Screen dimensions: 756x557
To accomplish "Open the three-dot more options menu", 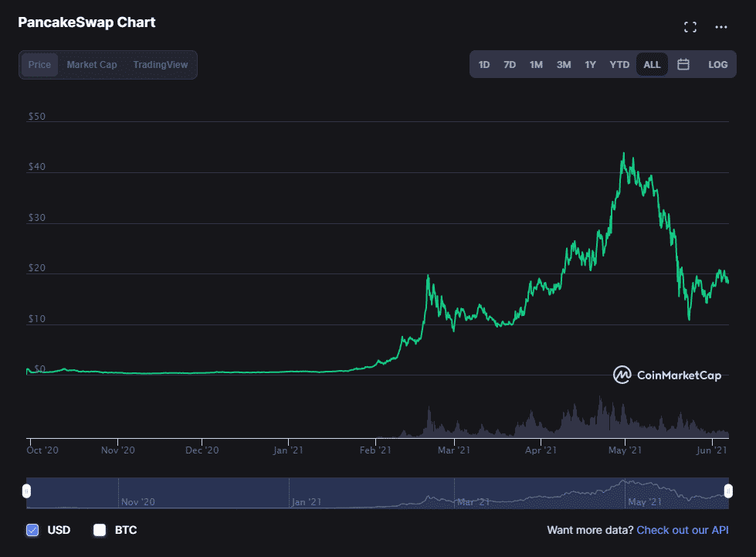I will tap(721, 27).
